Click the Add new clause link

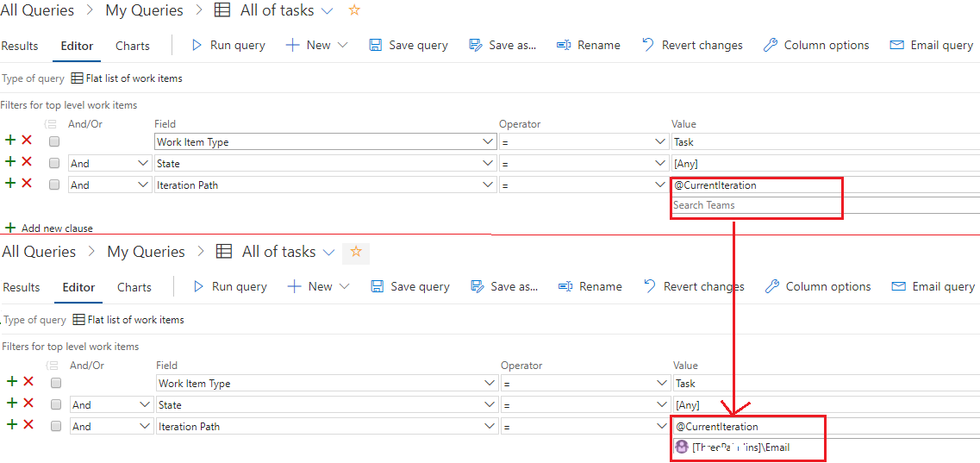[x=57, y=228]
